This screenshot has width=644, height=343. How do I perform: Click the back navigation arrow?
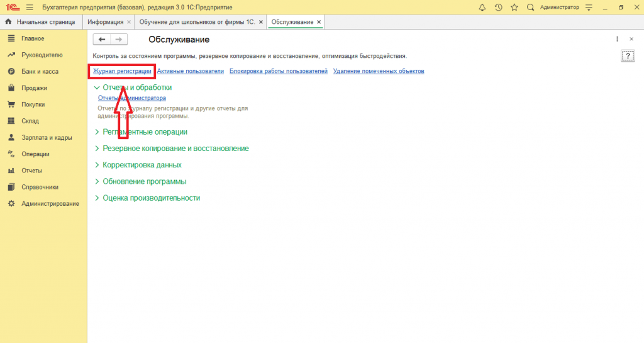(102, 40)
